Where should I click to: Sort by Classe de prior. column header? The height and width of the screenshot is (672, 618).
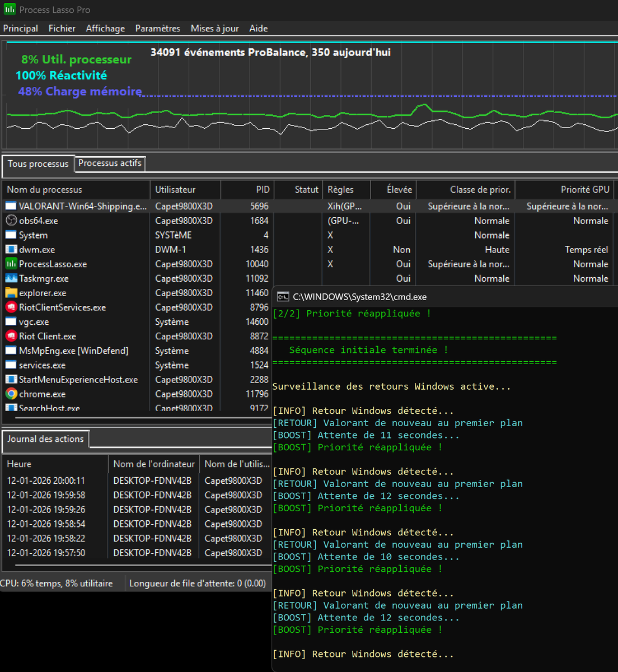[465, 189]
